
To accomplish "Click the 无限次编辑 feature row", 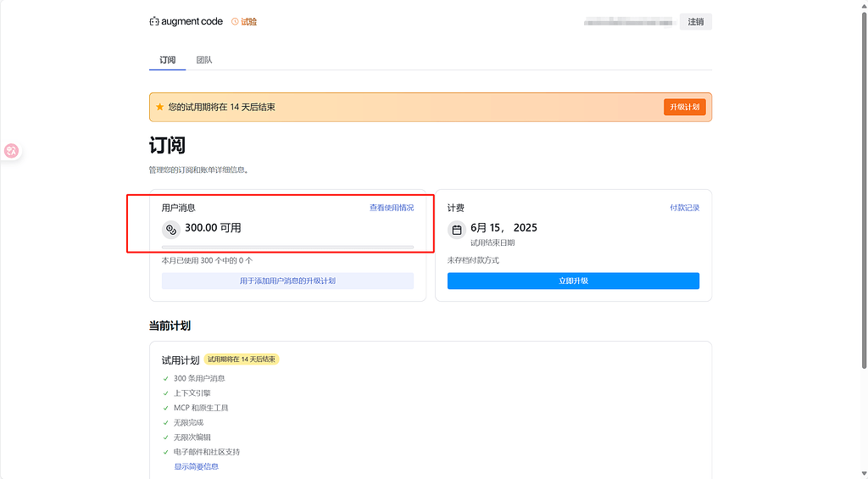I will click(x=192, y=437).
